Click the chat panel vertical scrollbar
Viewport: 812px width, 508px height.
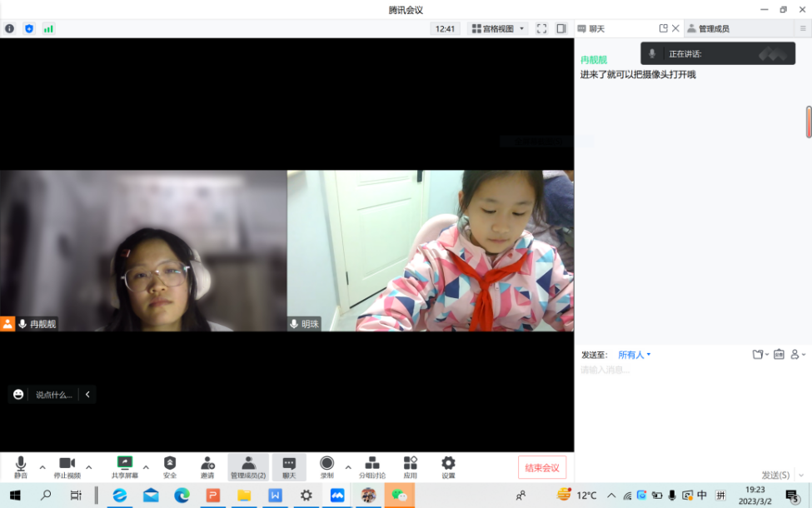[x=808, y=122]
